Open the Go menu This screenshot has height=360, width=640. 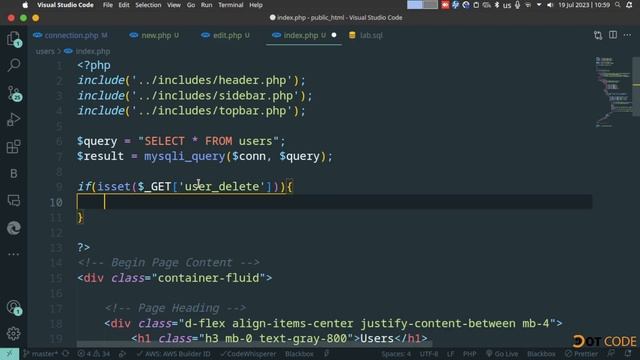coord(191,5)
